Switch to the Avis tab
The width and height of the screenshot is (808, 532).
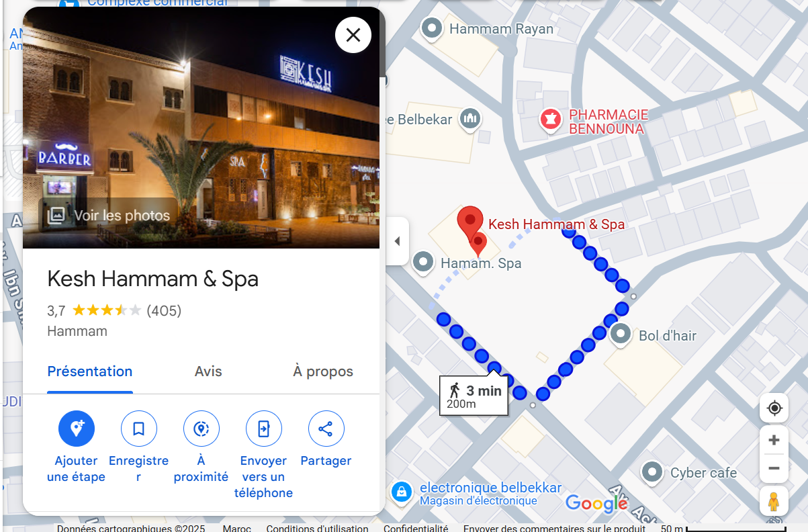[x=208, y=371]
